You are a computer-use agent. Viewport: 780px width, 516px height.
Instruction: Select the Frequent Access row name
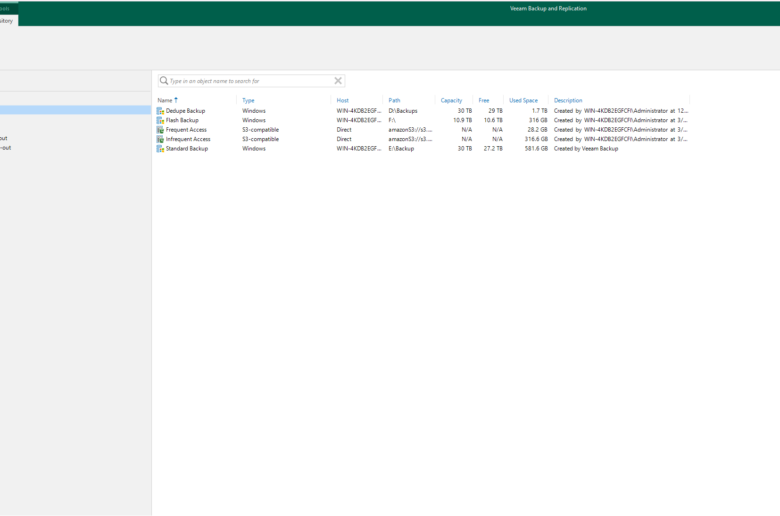pyautogui.click(x=186, y=130)
